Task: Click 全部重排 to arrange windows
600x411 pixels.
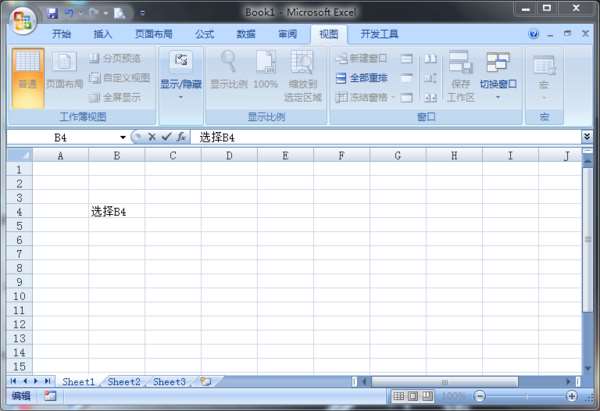Action: click(362, 78)
